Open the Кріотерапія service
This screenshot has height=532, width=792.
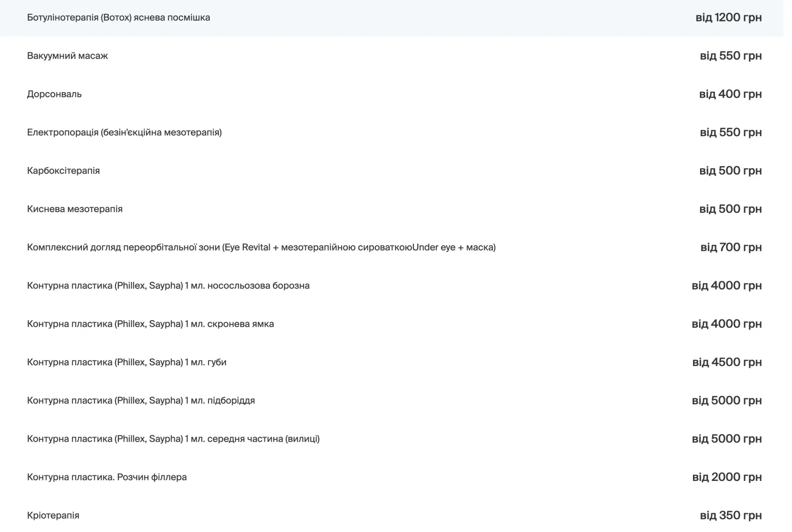coord(53,515)
